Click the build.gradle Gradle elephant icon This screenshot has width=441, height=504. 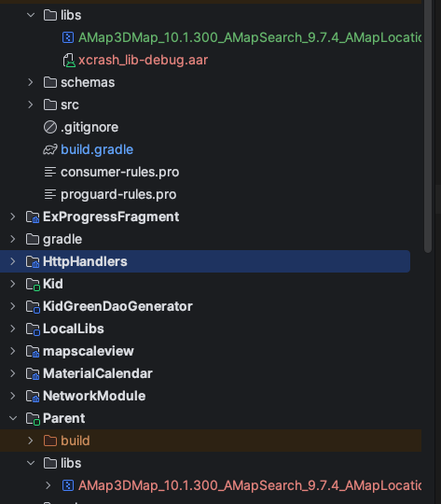pos(50,149)
